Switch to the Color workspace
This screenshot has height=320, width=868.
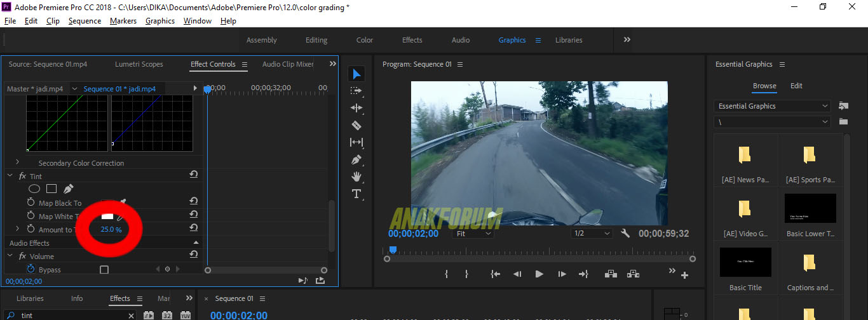click(x=365, y=40)
